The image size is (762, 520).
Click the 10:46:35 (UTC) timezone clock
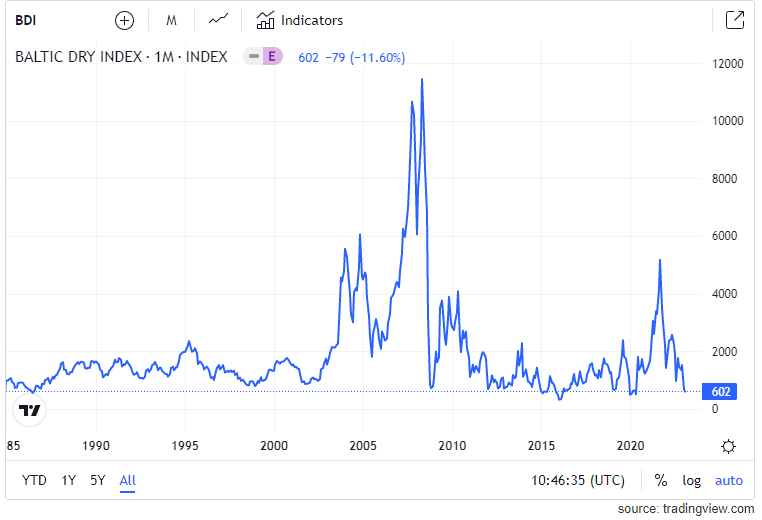pyautogui.click(x=578, y=480)
